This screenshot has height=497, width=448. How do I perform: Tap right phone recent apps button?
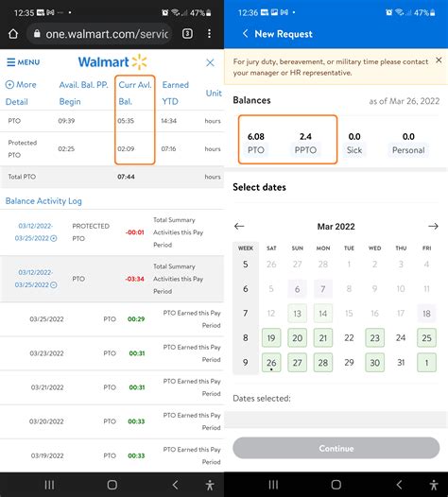273,485
